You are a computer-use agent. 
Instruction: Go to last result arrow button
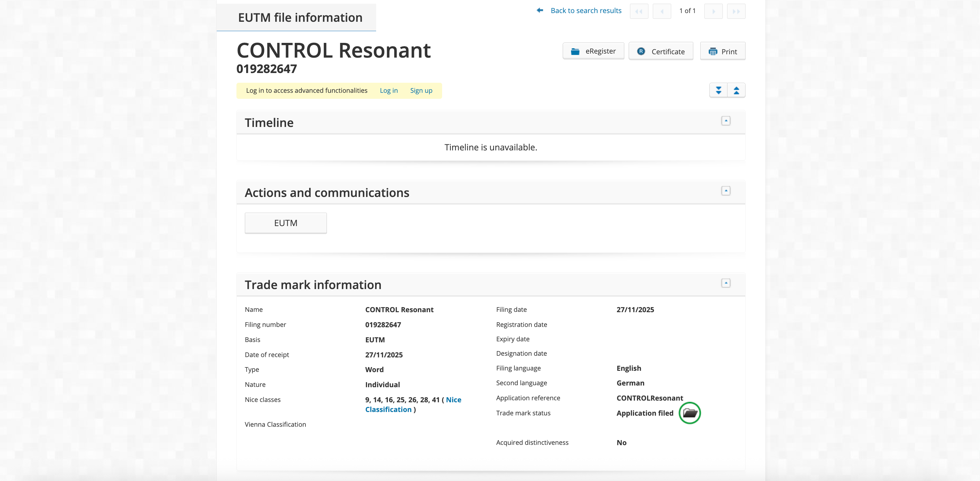click(736, 11)
